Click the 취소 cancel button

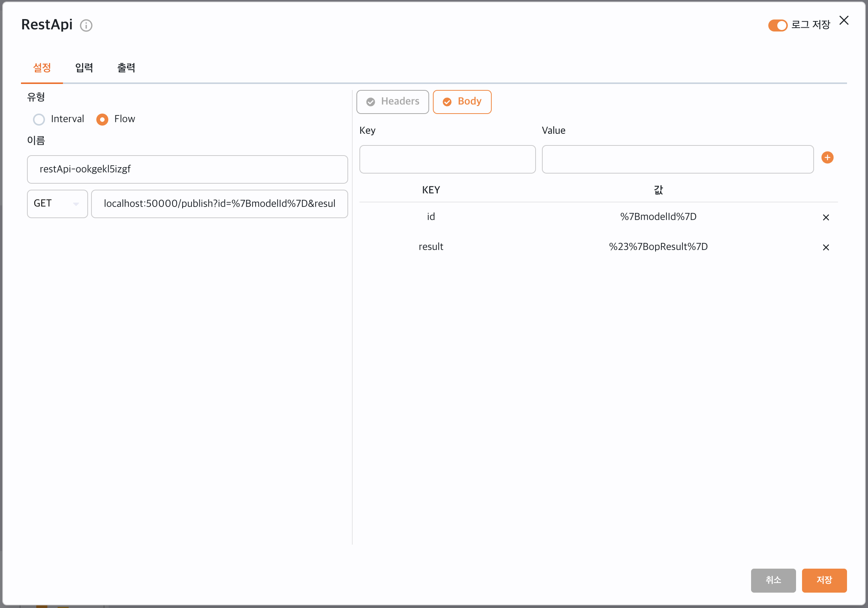pos(773,580)
